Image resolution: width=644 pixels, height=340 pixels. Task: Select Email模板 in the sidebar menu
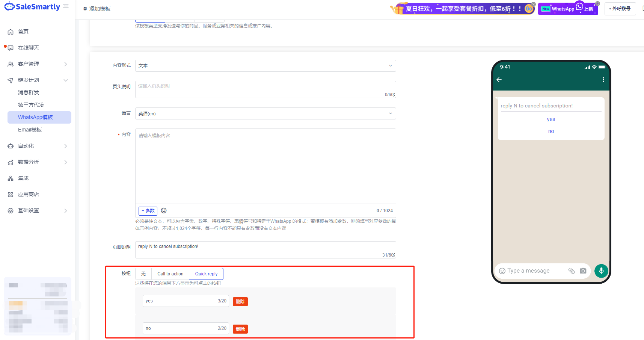30,130
